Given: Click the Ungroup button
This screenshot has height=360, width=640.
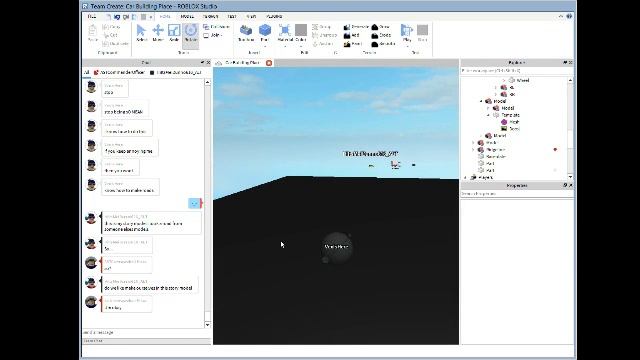Looking at the screenshot, I should tap(324, 35).
